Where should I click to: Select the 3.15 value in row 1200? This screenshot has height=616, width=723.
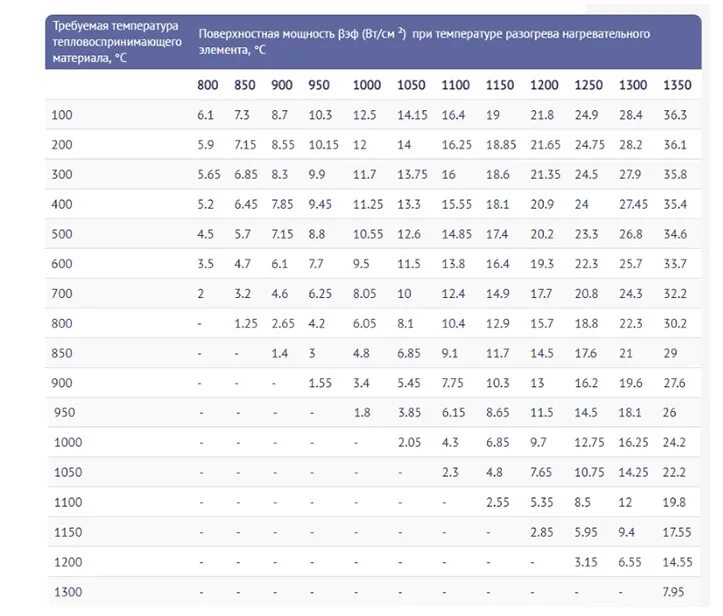coord(586,563)
